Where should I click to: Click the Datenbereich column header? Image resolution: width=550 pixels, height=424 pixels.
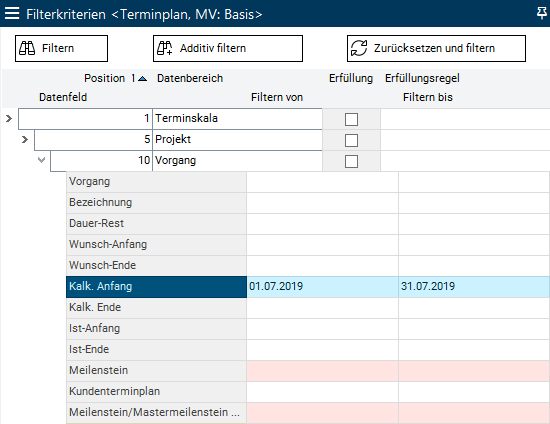click(x=190, y=78)
